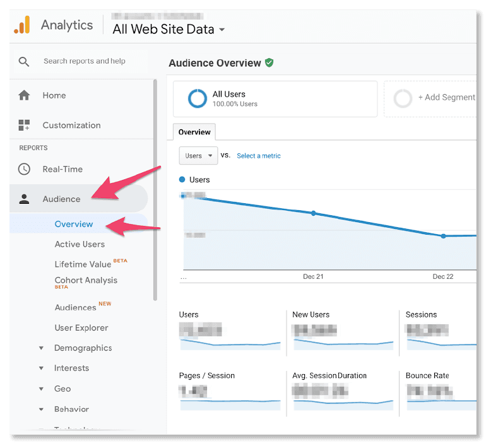Click the Real-Time clock icon
The height and width of the screenshot is (448, 486).
(24, 169)
